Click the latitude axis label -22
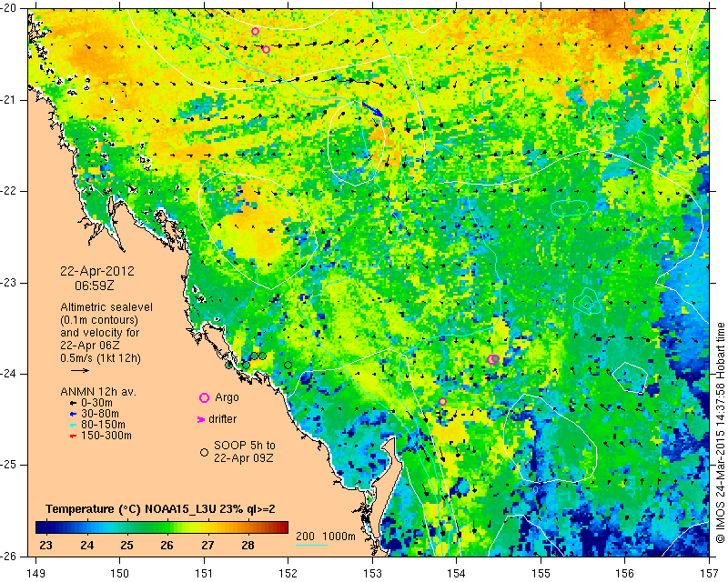The height and width of the screenshot is (582, 728). point(9,192)
